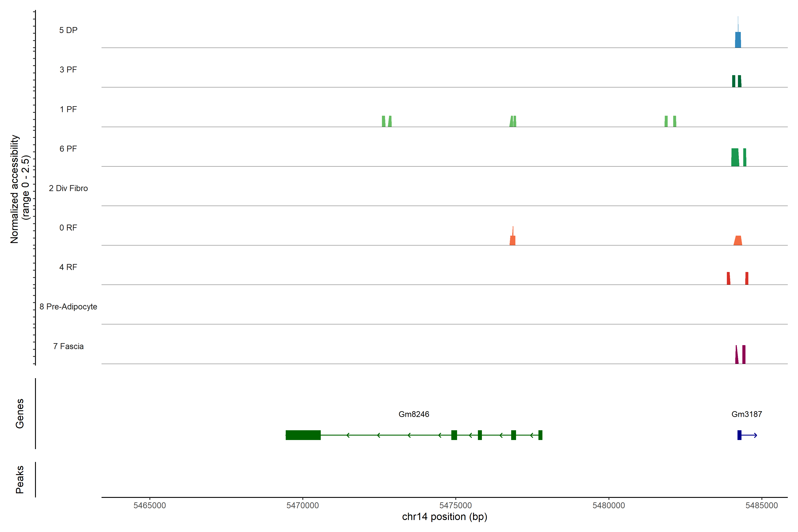The height and width of the screenshot is (532, 798).
Task: Click the Genes panel label
Action: 20,414
